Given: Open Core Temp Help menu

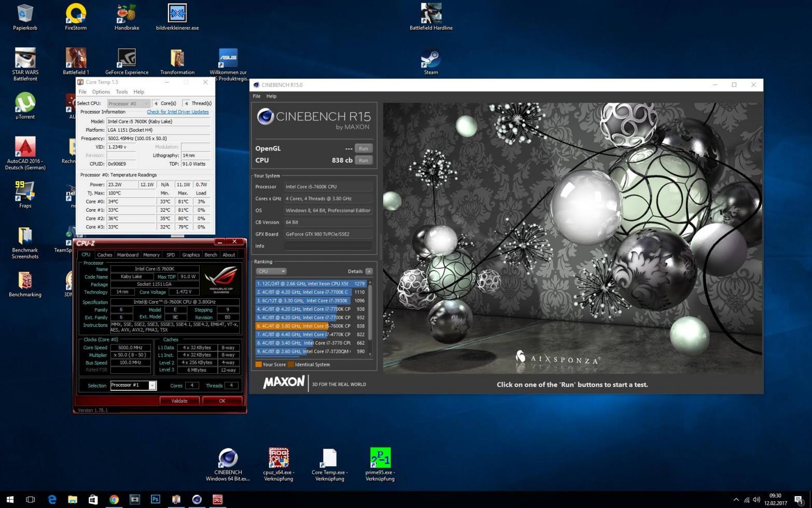Looking at the screenshot, I should 139,92.
